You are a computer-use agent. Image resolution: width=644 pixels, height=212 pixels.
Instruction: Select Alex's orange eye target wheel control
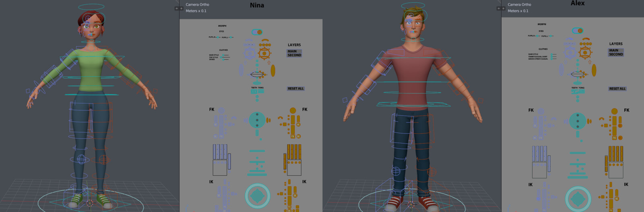(x=585, y=52)
